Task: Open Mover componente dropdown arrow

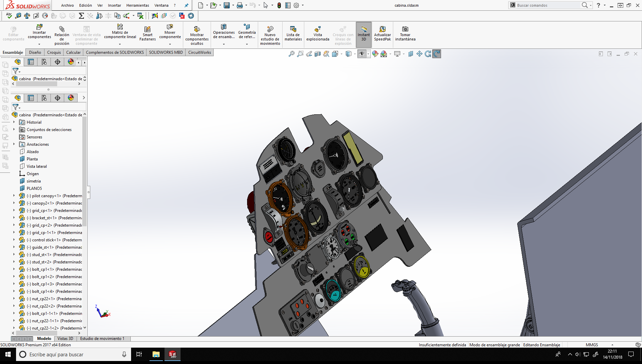Action: click(170, 44)
